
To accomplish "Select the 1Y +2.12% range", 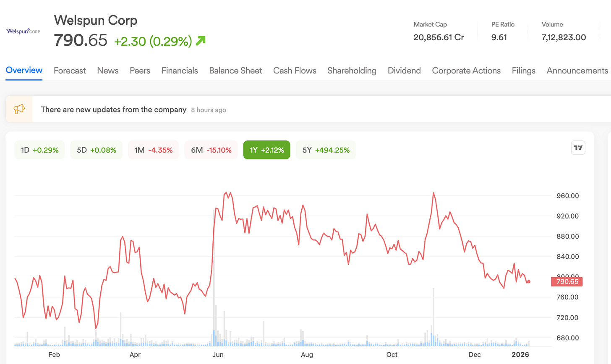I will click(x=266, y=150).
